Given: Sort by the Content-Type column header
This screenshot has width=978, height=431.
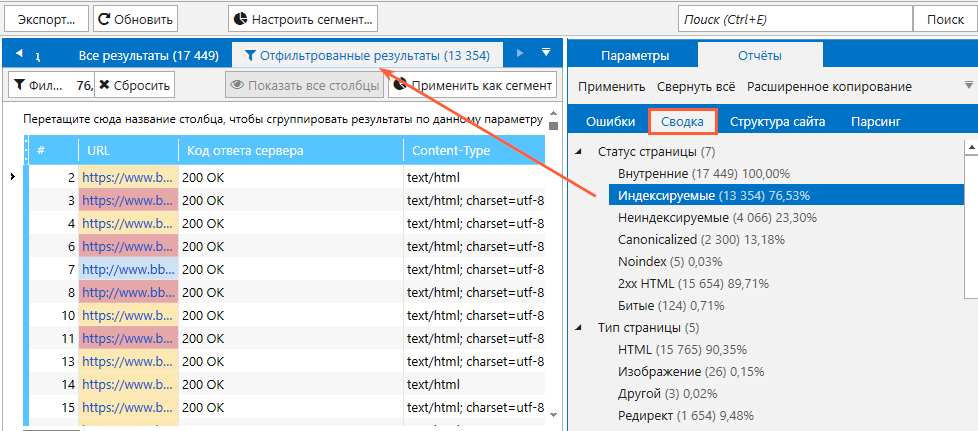Looking at the screenshot, I should [474, 150].
